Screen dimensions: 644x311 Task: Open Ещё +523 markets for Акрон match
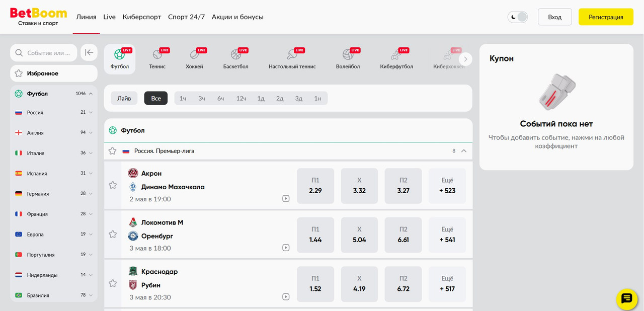click(x=447, y=186)
